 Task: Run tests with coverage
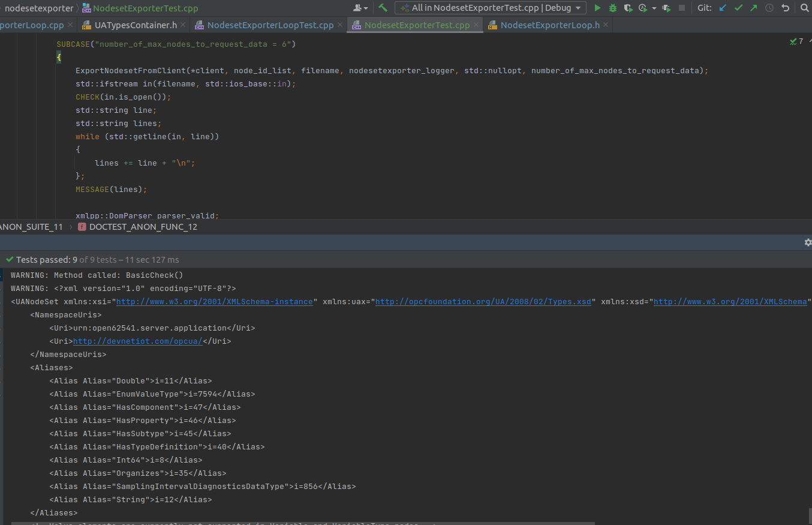pos(627,8)
